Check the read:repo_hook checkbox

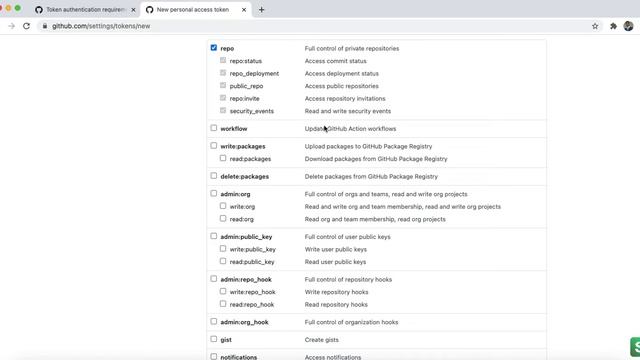223,304
